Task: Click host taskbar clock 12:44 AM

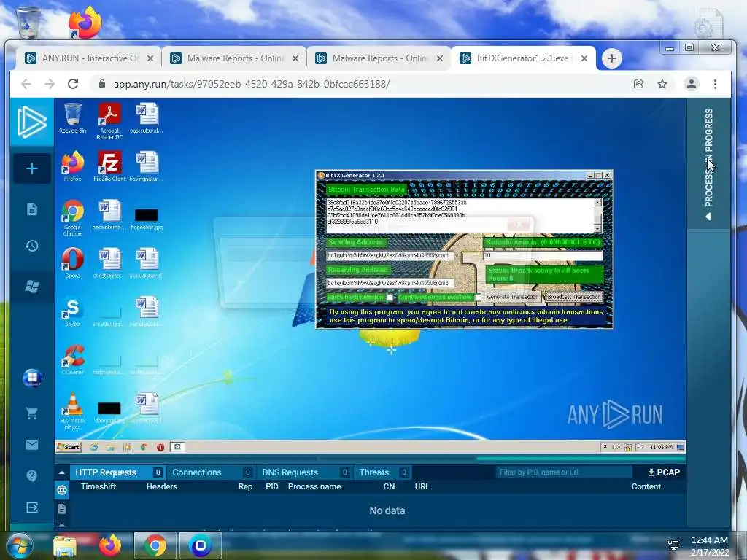Action: click(709, 540)
